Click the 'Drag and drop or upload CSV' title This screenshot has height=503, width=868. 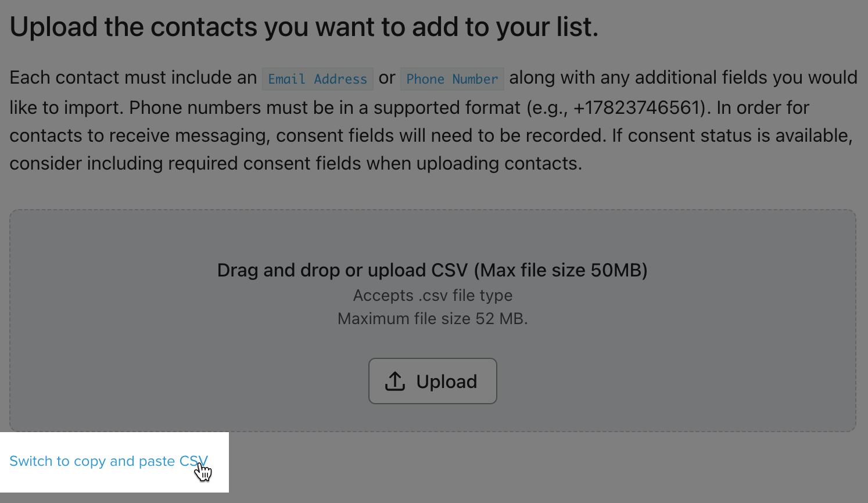tap(343, 271)
